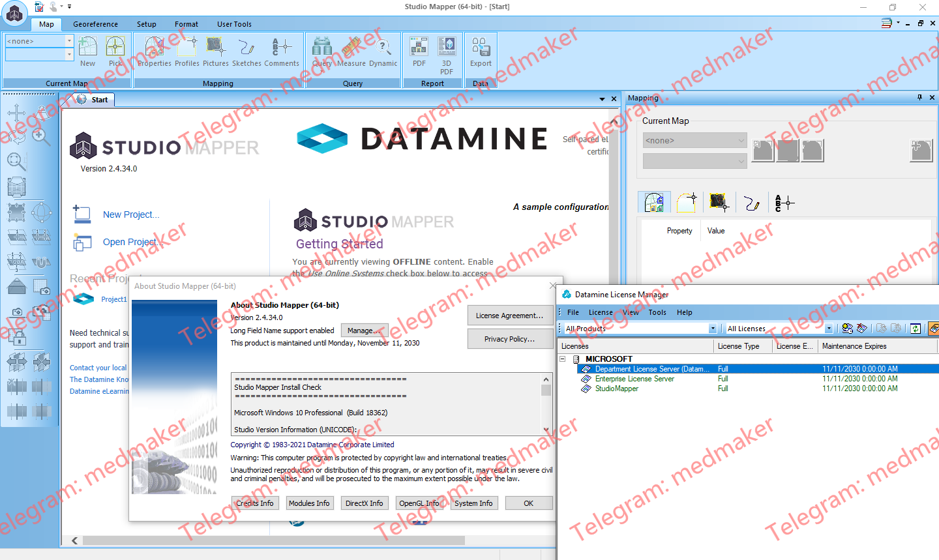The image size is (939, 560).
Task: Click the ABC comment icon in Mapping panel
Action: click(784, 203)
